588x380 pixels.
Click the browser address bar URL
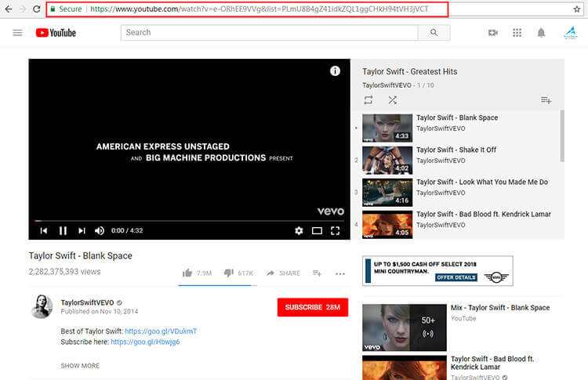259,9
